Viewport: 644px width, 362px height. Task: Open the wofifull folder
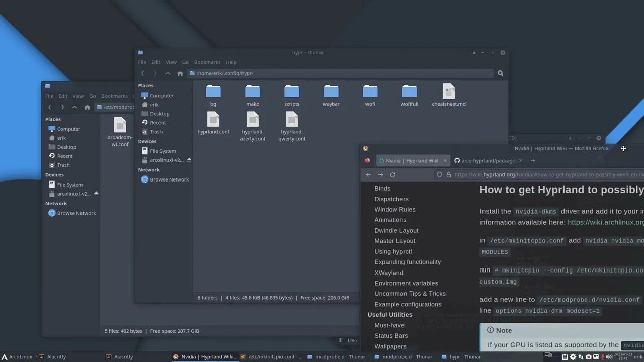point(410,96)
